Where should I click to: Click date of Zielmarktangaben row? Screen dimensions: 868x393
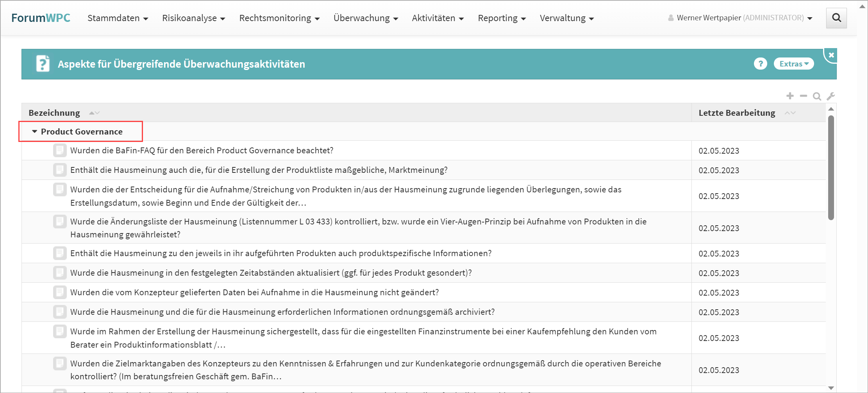719,370
